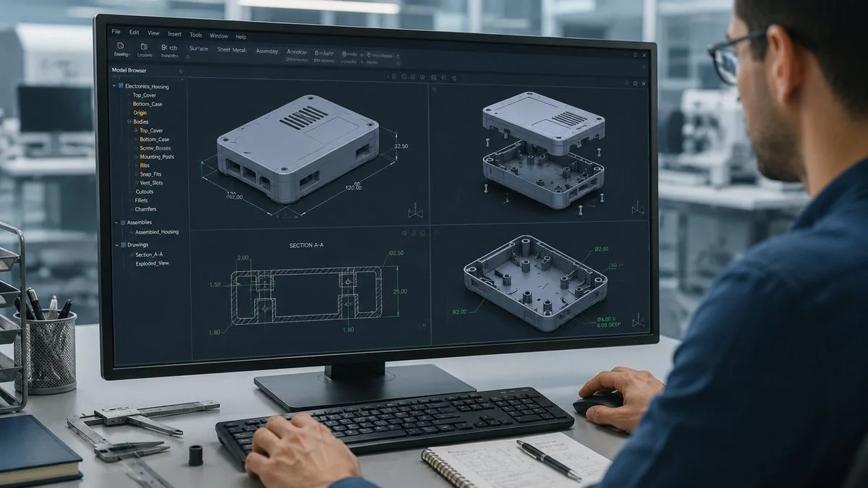Select the 1.50 wall dimension
This screenshot has width=868, height=488.
(215, 285)
